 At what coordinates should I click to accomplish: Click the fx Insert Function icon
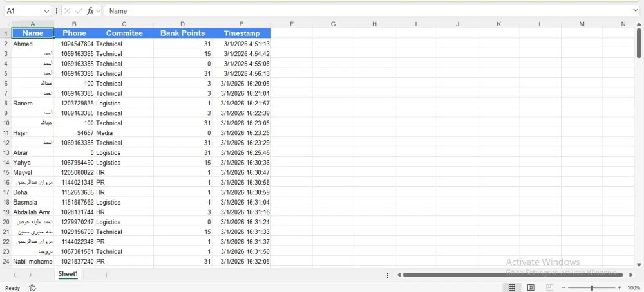click(x=90, y=11)
